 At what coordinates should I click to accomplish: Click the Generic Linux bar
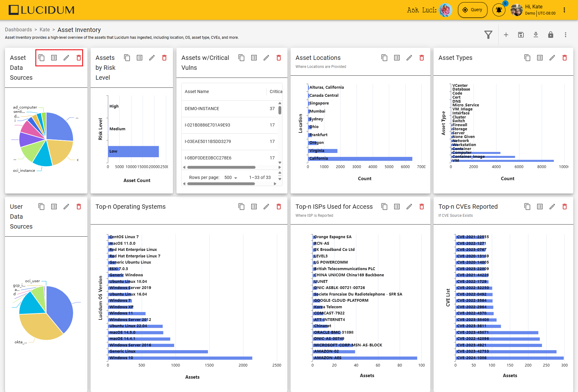158,351
